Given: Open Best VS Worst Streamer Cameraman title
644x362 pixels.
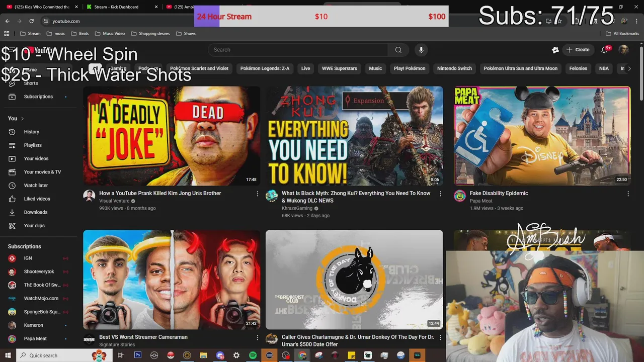Looking at the screenshot, I should point(143,337).
